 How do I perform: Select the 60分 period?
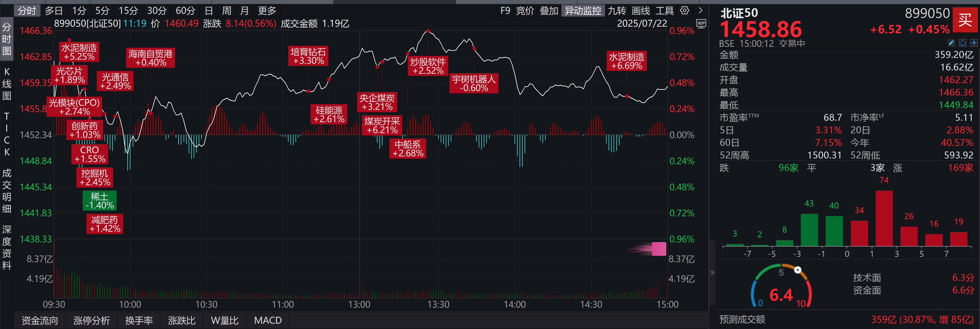(x=185, y=11)
